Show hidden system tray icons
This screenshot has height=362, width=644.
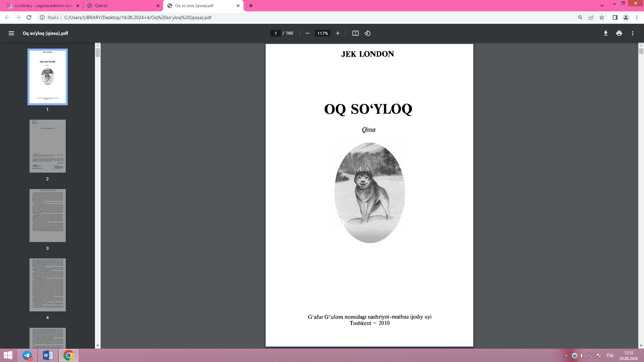click(x=566, y=356)
